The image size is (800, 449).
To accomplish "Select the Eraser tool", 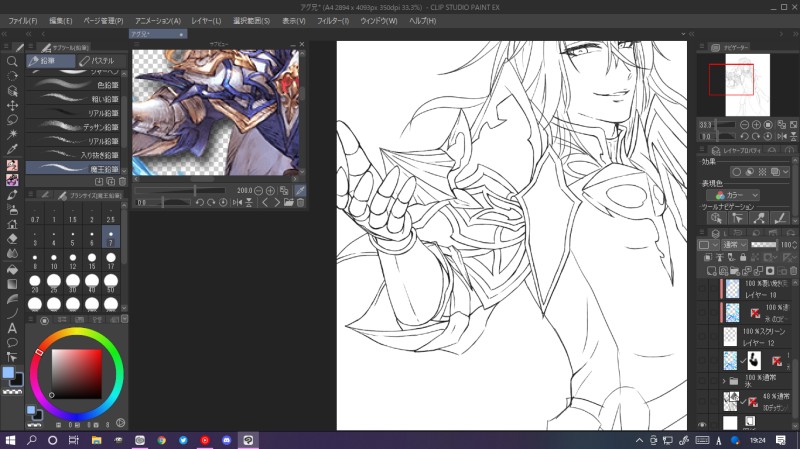I will [x=12, y=238].
